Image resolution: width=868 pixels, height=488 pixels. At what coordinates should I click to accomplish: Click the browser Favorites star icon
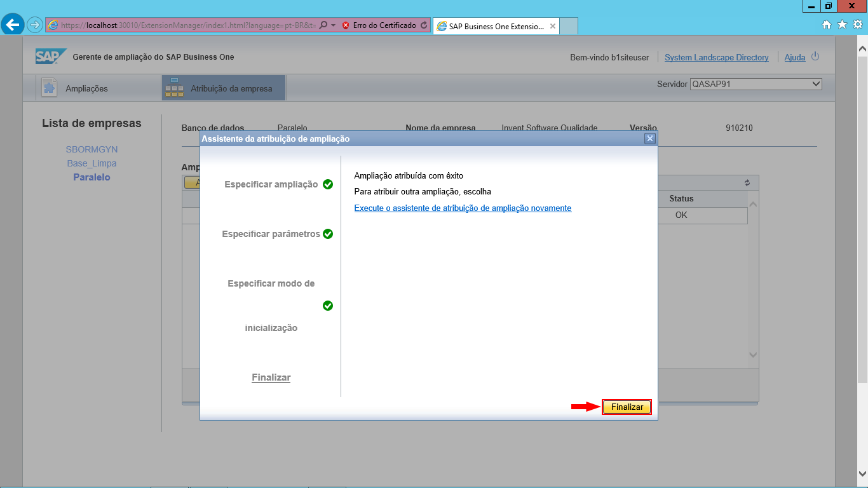(x=843, y=25)
